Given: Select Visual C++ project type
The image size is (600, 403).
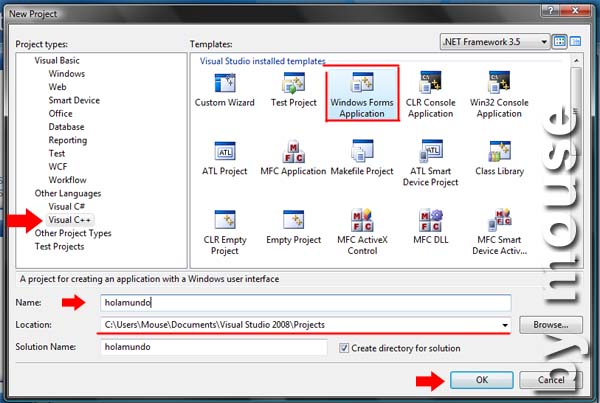Looking at the screenshot, I should pyautogui.click(x=70, y=220).
